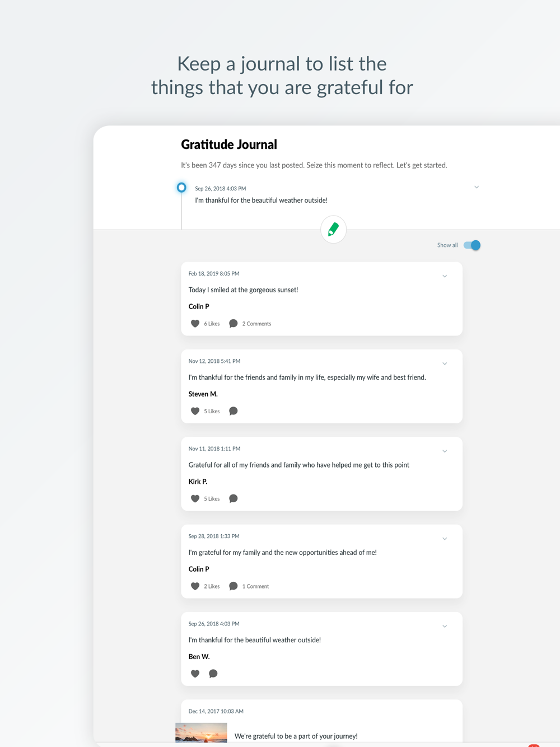Toggle the Show all switch
Viewport: 560px width, 747px height.
pyautogui.click(x=472, y=245)
